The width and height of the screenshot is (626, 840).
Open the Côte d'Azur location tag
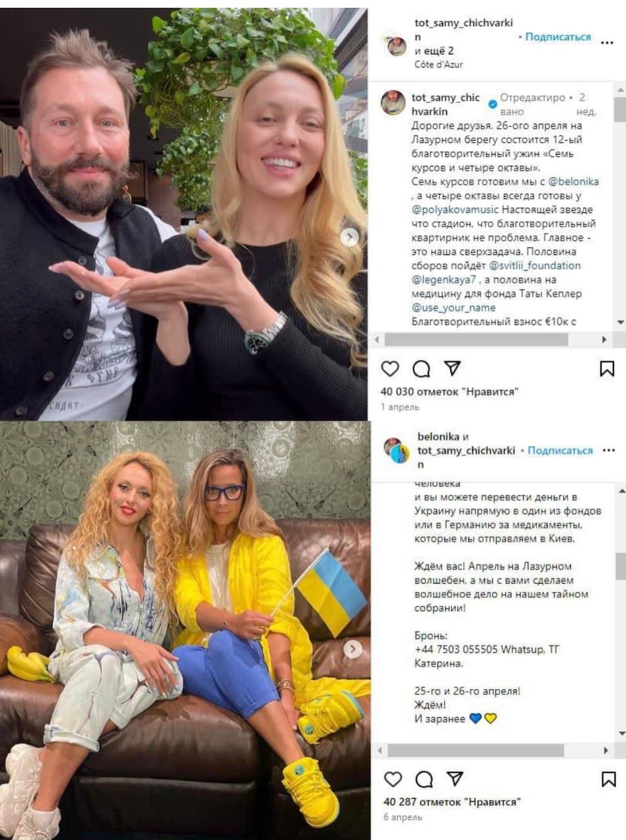(x=438, y=64)
